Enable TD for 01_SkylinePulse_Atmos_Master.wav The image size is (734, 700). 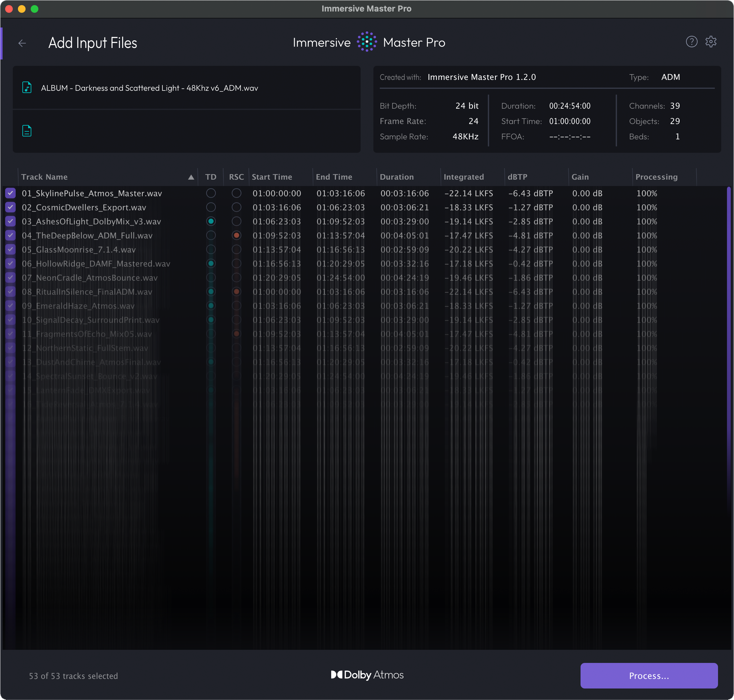point(211,193)
